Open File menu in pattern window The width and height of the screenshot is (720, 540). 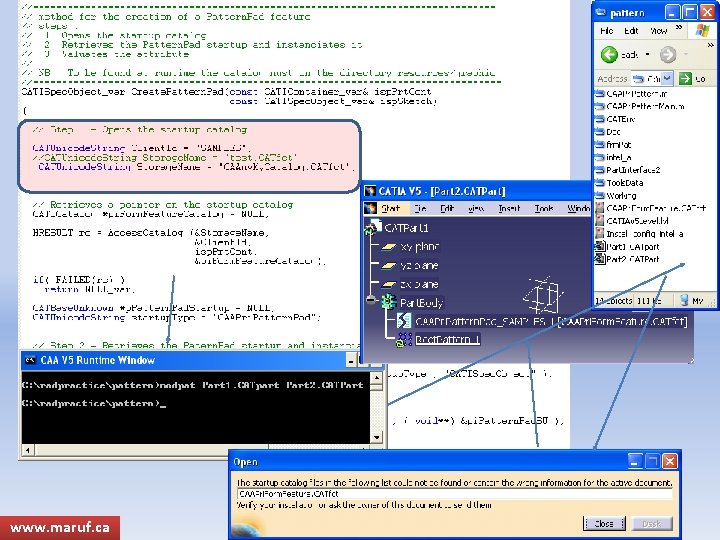607,31
